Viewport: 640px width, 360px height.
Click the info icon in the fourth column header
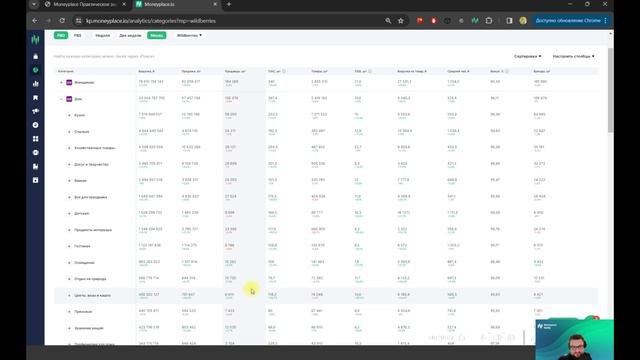284,71
